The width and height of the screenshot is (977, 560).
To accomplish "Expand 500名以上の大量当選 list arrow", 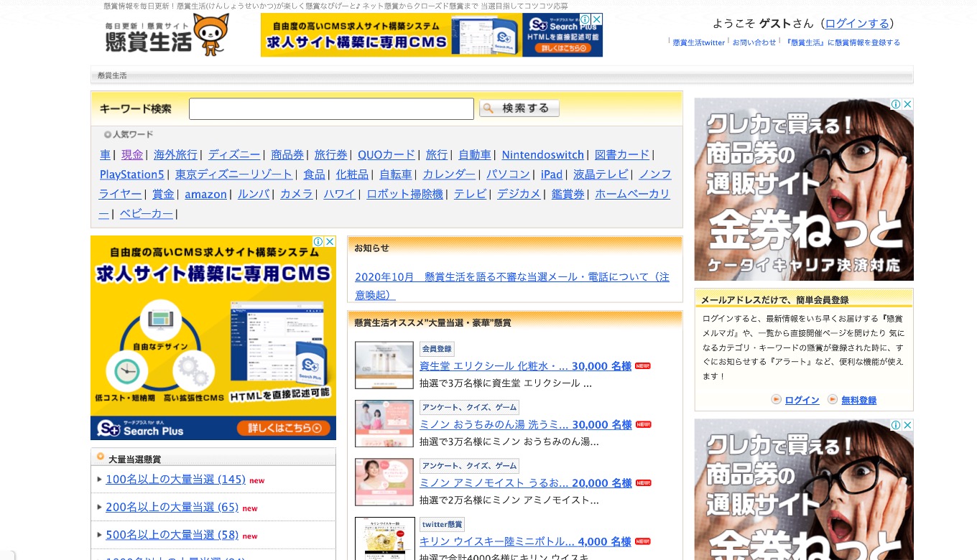I will 99,535.
